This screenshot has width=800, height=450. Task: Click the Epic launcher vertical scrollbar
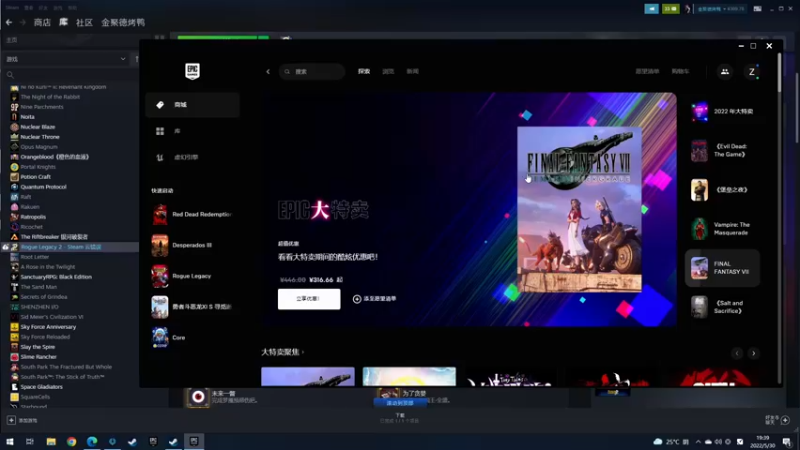[779, 71]
